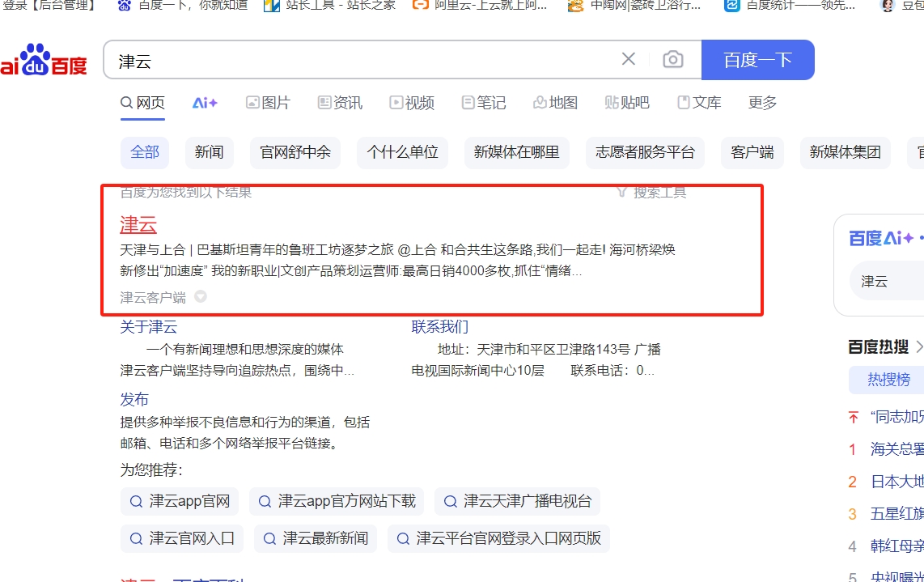
Task: Open bookmark 中陶网 瓷砖卫浴行
Action: pyautogui.click(x=634, y=6)
